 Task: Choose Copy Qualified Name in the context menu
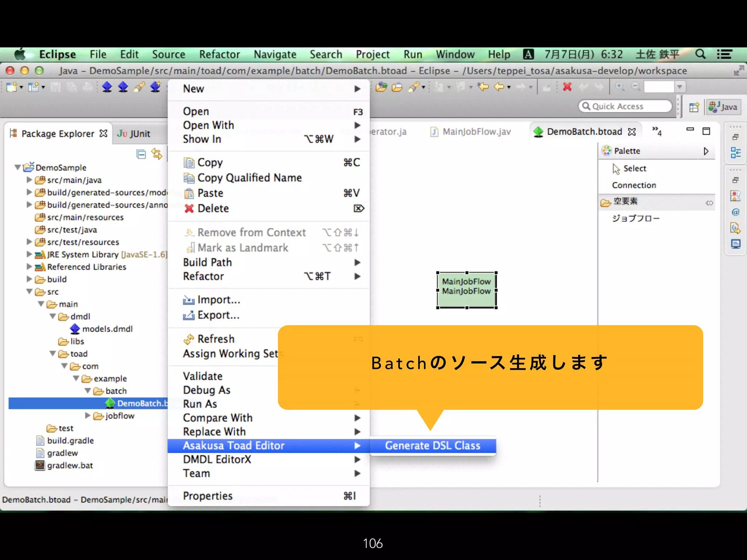[268, 178]
